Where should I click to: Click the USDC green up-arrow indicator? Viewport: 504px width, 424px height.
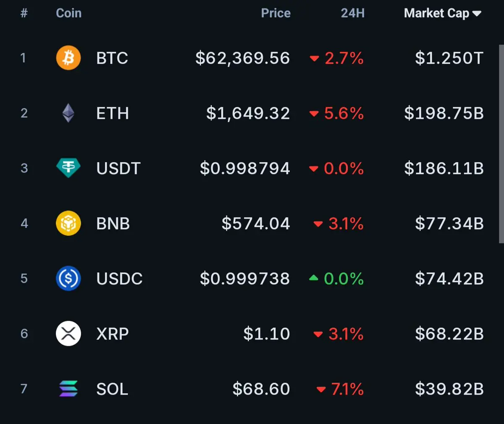coord(314,278)
